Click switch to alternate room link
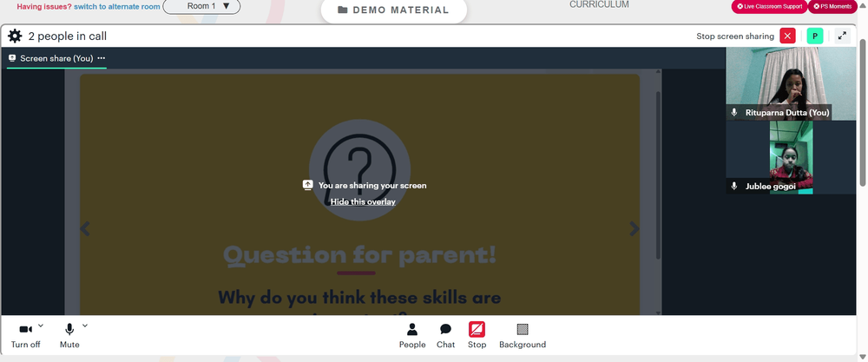Image resolution: width=868 pixels, height=362 pixels. point(117,7)
